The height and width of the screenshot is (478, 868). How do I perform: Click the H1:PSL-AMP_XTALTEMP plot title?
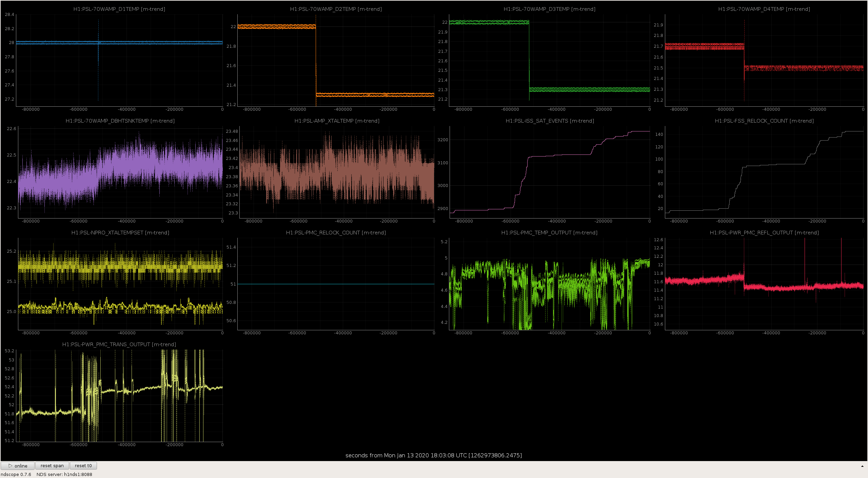point(337,121)
